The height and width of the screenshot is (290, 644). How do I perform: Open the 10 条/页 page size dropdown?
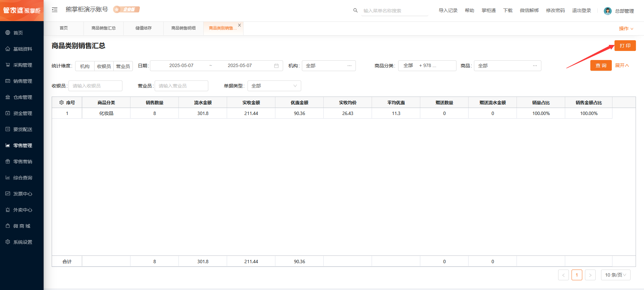coord(615,275)
